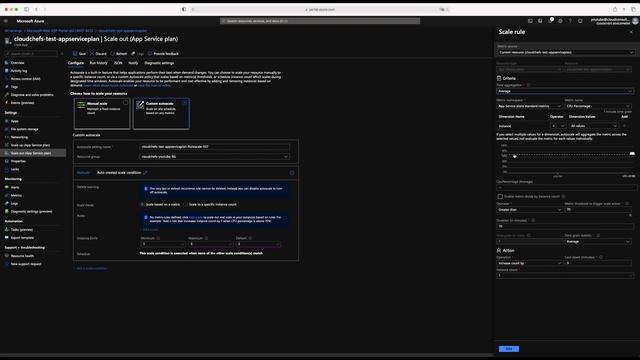Switch to the Configure tab
The height and width of the screenshot is (360, 640).
click(x=76, y=63)
